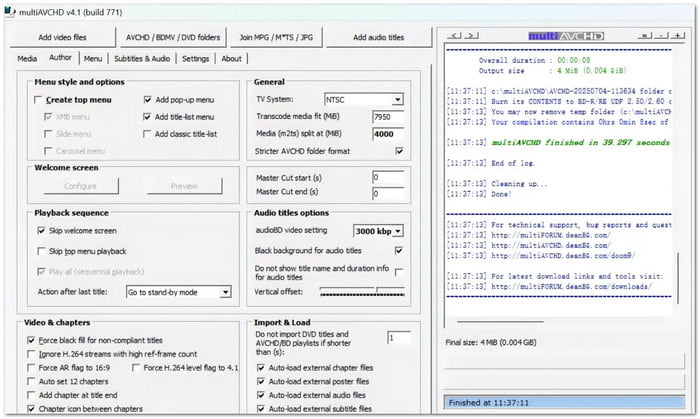Viewport: 700px width, 419px height.
Task: Click the '+' log size button
Action: [x=678, y=36]
